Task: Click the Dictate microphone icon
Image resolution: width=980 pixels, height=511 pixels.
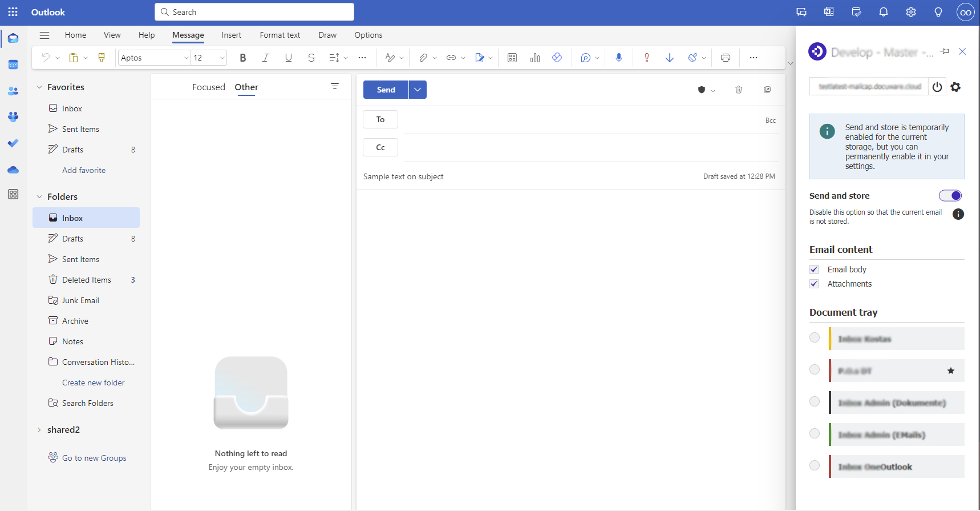Action: coord(619,58)
